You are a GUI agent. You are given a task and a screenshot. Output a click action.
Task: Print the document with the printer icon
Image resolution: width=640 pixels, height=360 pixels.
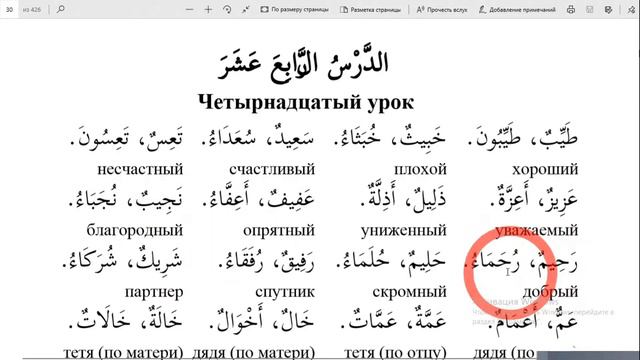pos(571,9)
